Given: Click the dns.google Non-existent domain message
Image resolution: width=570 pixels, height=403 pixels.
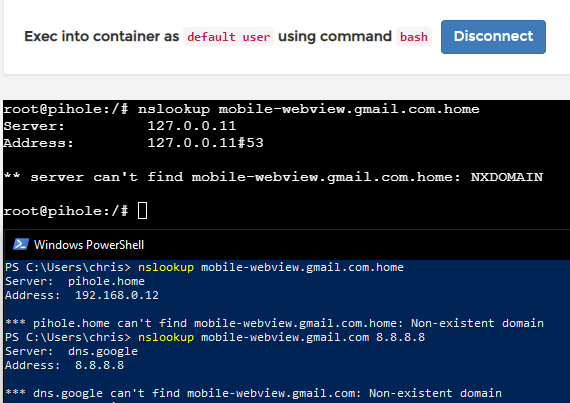Looking at the screenshot, I should tap(253, 393).
